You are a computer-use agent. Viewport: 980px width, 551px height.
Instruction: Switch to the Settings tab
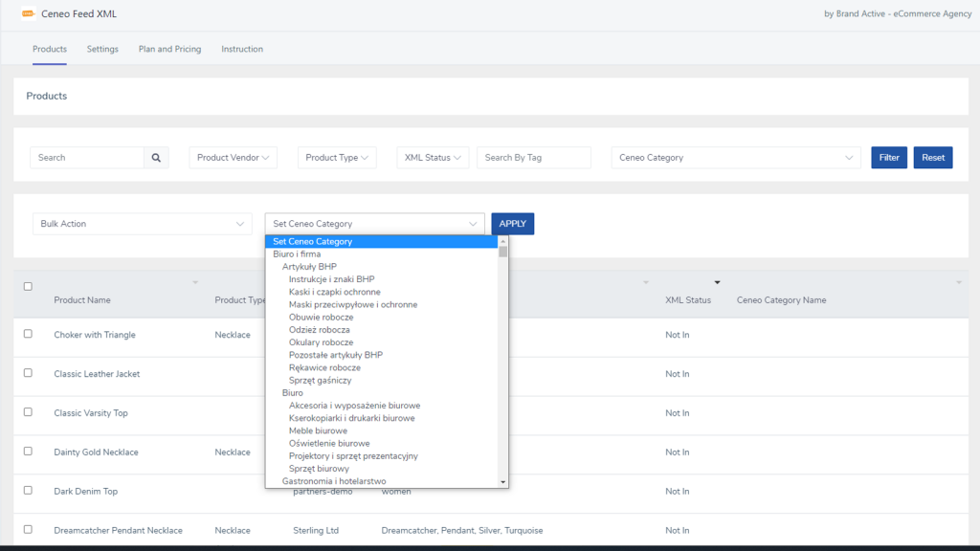click(102, 49)
